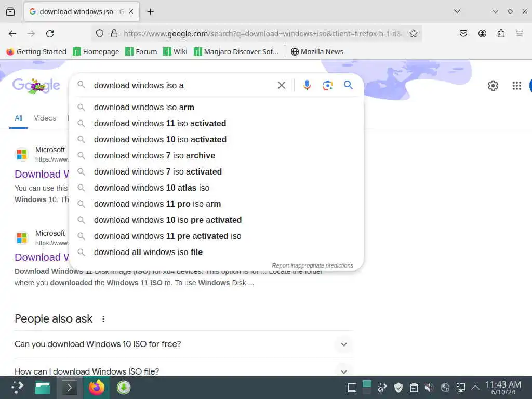Open the clock and calendar in taskbar
The image size is (532, 399).
coord(503,388)
